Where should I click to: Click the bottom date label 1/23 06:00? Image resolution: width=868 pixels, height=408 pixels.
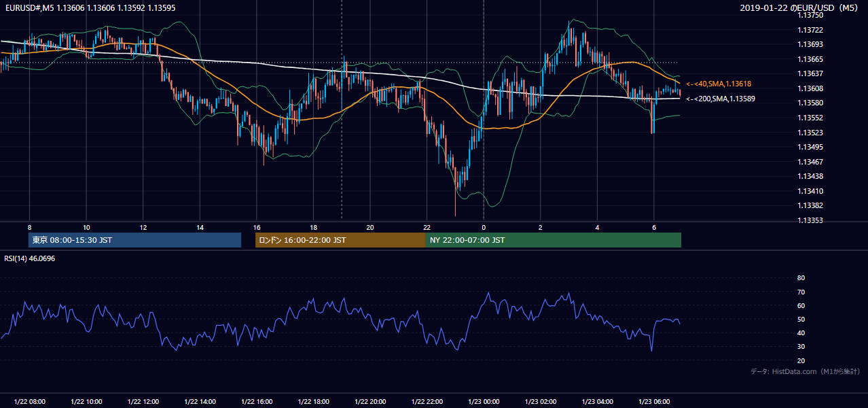tap(654, 401)
